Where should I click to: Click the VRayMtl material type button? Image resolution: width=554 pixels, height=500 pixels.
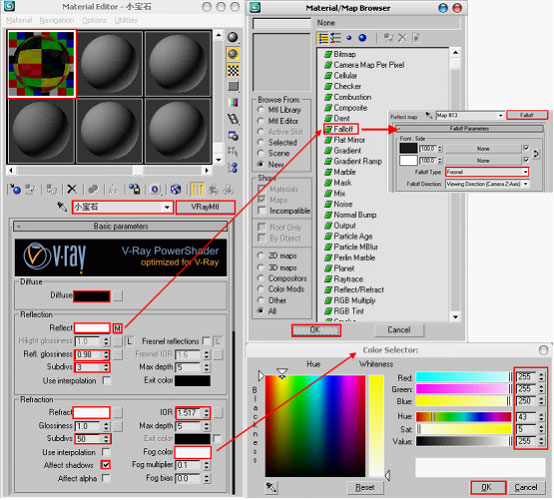205,207
